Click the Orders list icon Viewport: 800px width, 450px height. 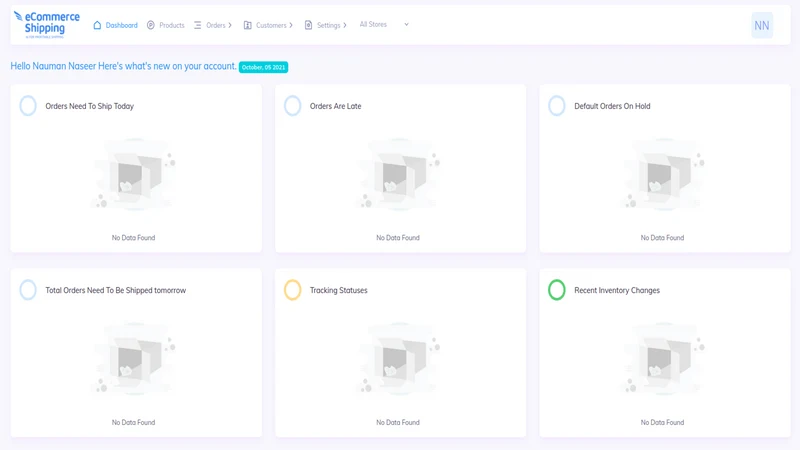pos(197,25)
